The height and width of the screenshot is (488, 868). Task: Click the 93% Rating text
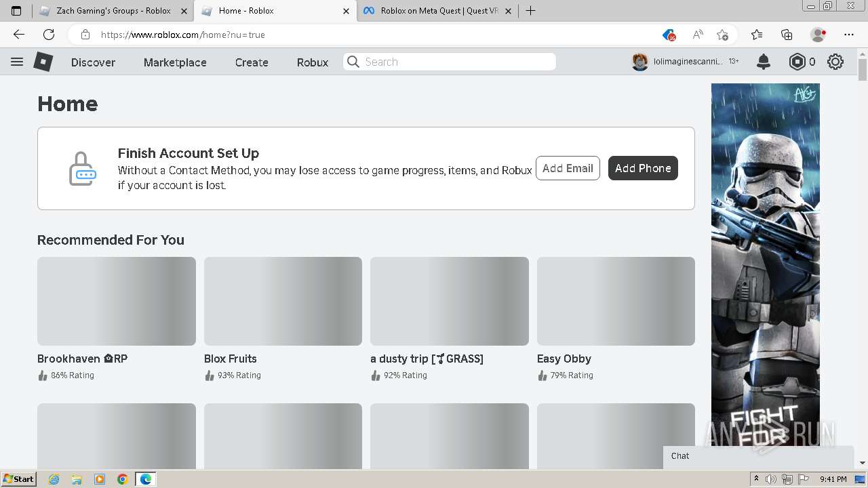(x=239, y=375)
